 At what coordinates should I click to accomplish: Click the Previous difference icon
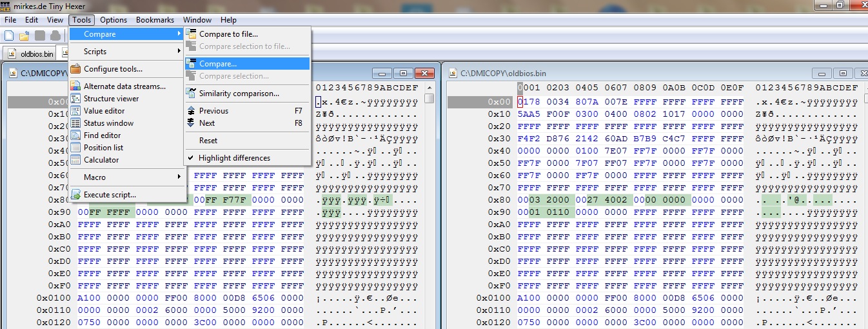pos(192,111)
